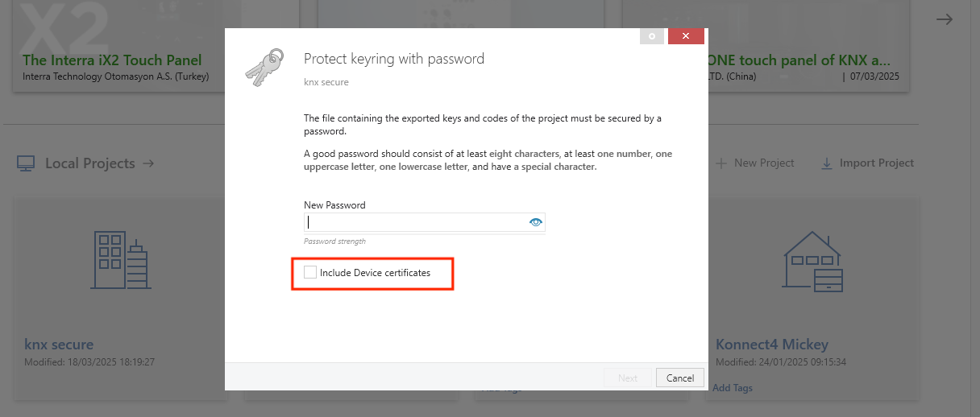Click New Project in background window

click(x=764, y=163)
